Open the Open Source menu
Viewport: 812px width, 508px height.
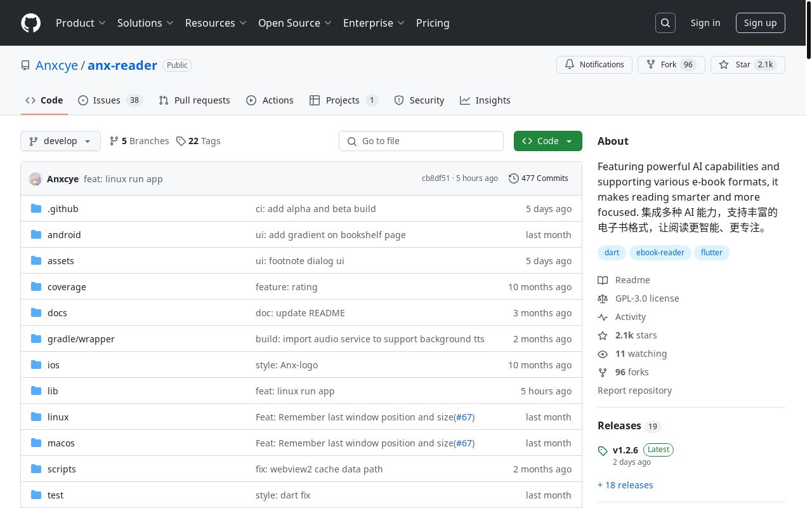point(294,23)
